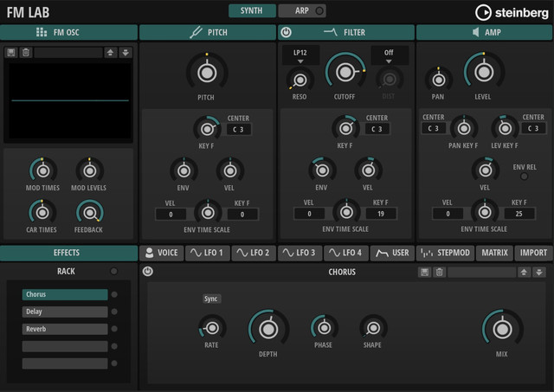The image size is (554, 392).
Task: Click the chorus SHAPE knob
Action: (373, 328)
